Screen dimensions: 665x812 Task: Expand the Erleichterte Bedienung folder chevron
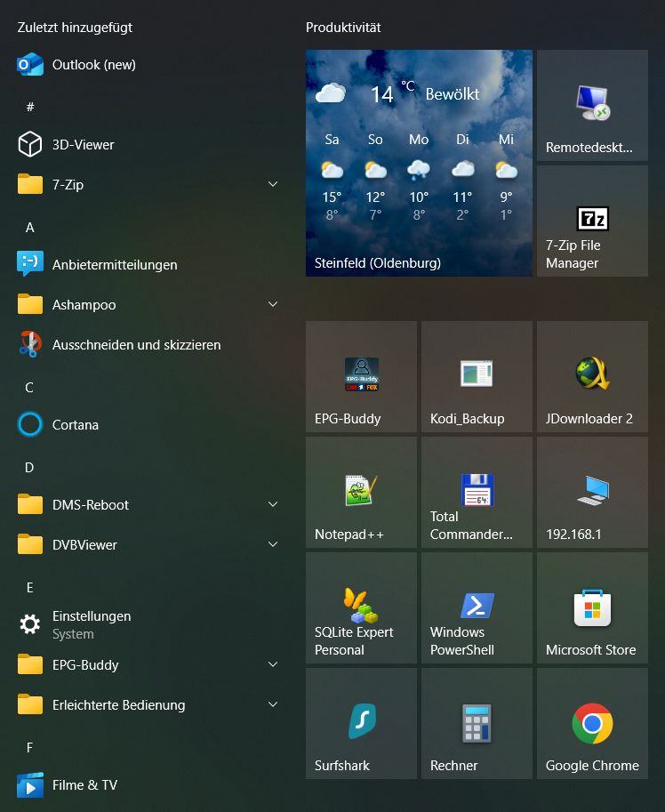coord(273,704)
